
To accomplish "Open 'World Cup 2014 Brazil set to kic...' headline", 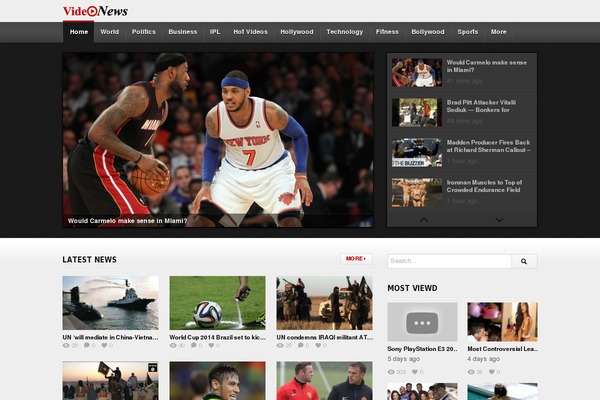I will [x=217, y=337].
